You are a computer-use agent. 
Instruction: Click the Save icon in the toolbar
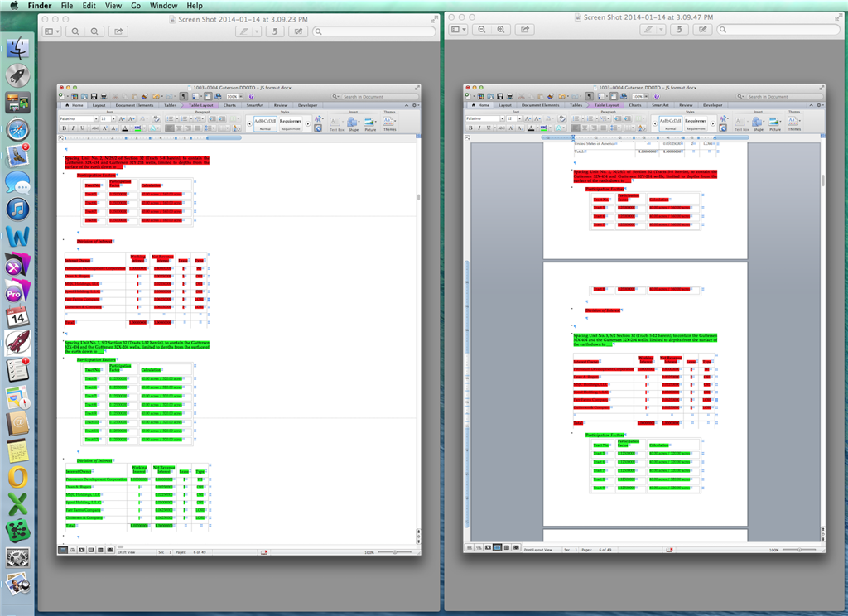coord(93,95)
